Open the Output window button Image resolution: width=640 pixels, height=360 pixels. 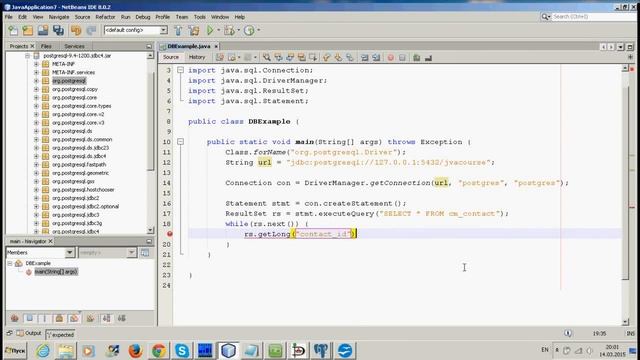[x=29, y=333]
